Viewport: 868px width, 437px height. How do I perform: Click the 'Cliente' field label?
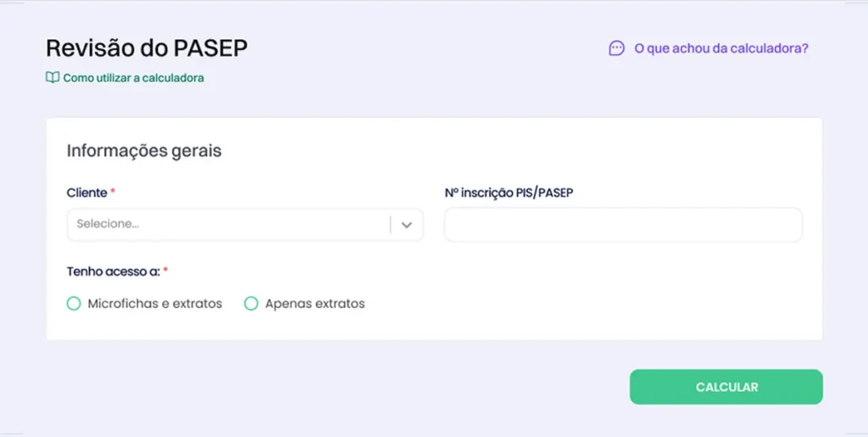(x=86, y=193)
